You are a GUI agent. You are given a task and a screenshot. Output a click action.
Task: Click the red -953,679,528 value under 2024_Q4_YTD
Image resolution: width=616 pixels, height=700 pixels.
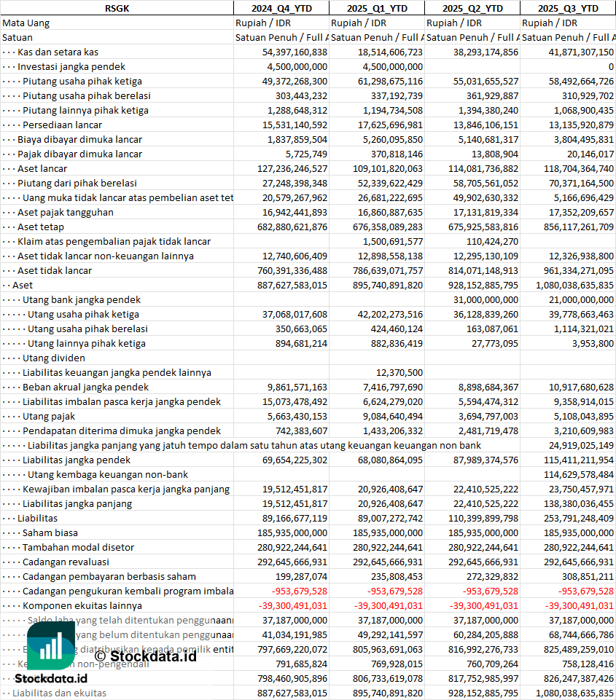pos(300,591)
